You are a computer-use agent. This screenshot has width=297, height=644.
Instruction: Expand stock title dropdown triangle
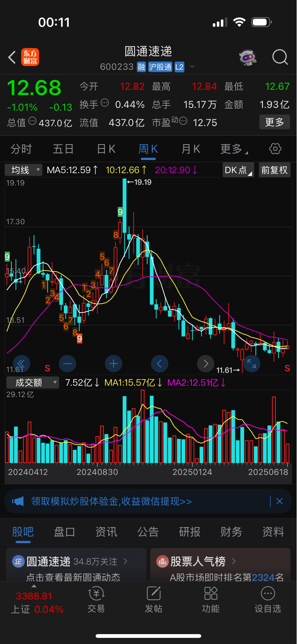point(192,67)
